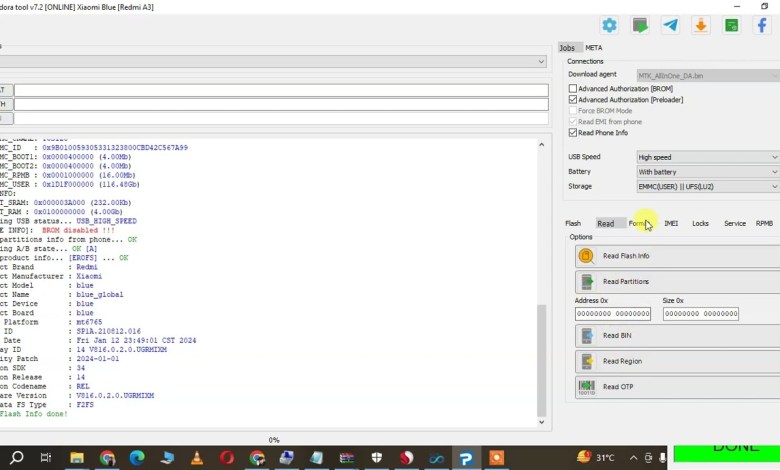Expand the USB Speed dropdown
The height and width of the screenshot is (470, 780).
[x=707, y=157]
